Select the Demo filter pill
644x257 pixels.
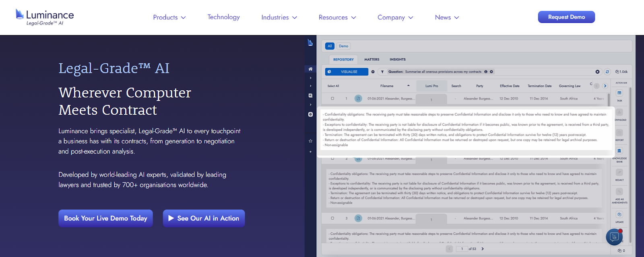coord(343,46)
